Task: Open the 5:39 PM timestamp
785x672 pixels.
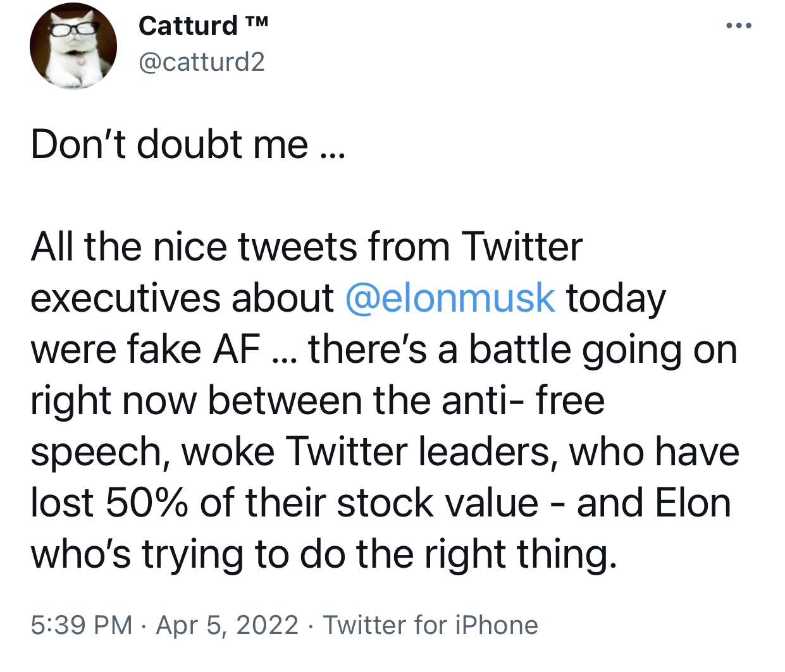Action: point(82,625)
